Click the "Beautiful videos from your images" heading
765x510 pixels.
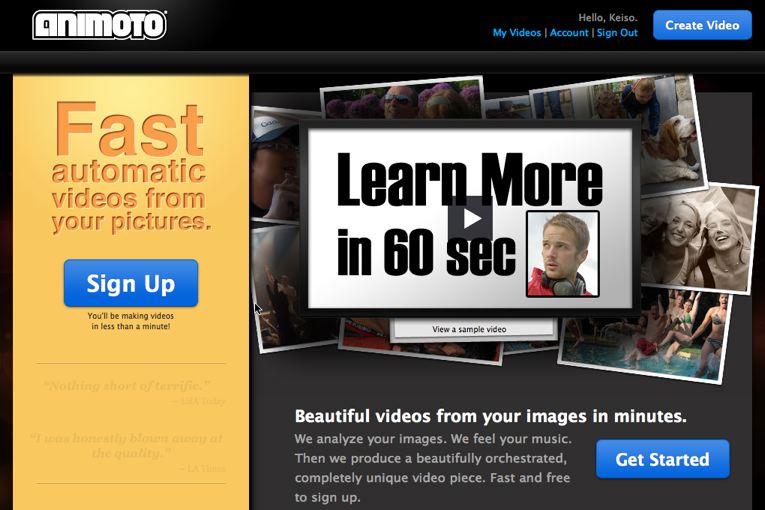coord(490,416)
